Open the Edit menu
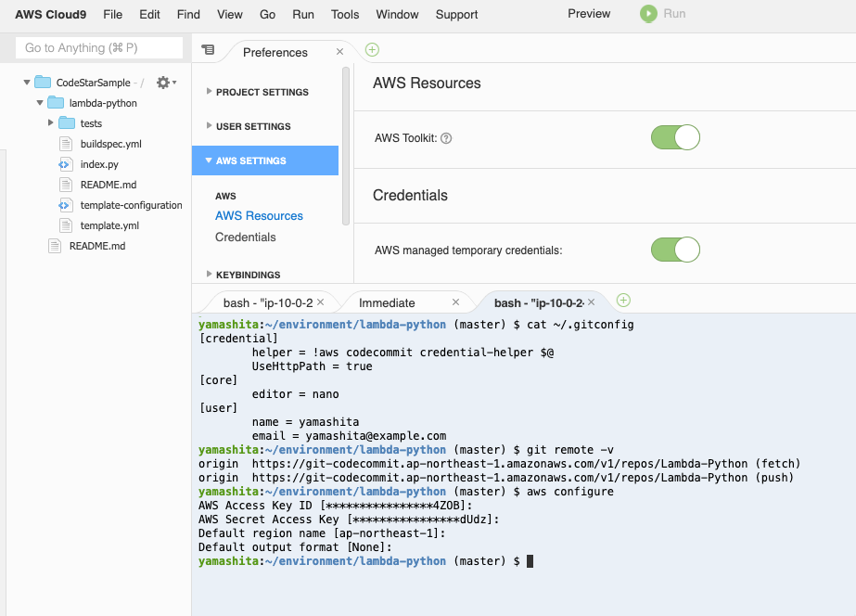Screen dimensions: 856x616 pos(149,15)
